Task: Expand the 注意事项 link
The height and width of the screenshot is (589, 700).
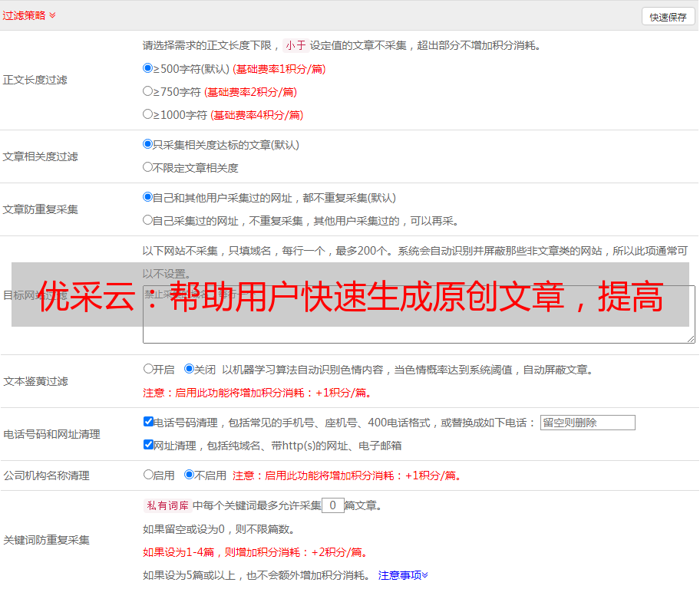Action: click(x=403, y=574)
